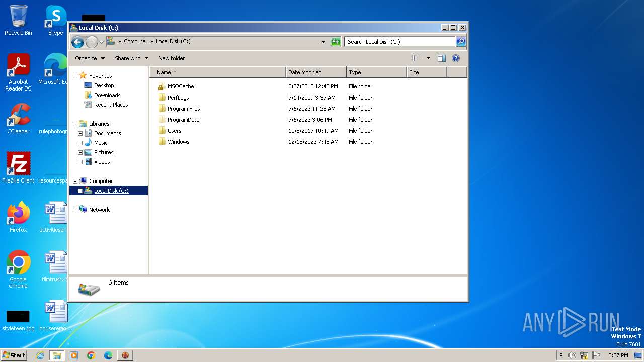Open Downloads under Favorites
This screenshot has width=644, height=362.
[107, 95]
